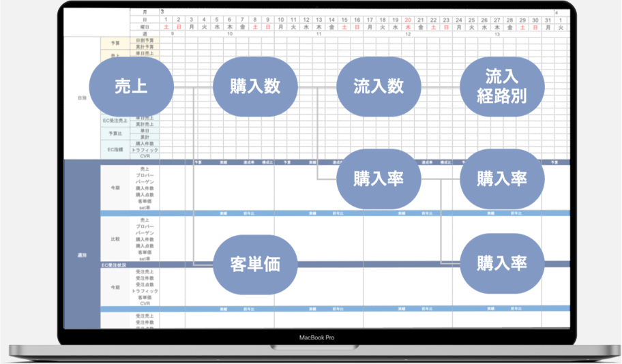Click the 売上 bubble label
Viewport: 622px width, 364px height.
point(132,87)
